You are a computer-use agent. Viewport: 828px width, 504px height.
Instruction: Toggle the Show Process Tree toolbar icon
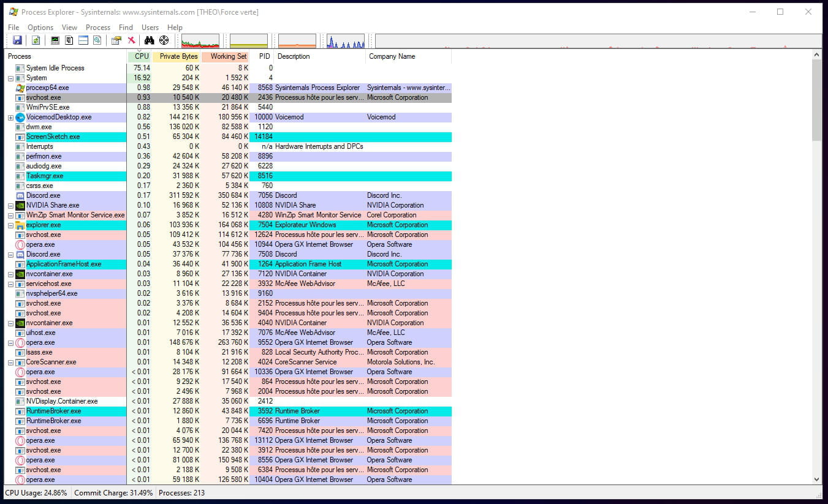coord(69,40)
